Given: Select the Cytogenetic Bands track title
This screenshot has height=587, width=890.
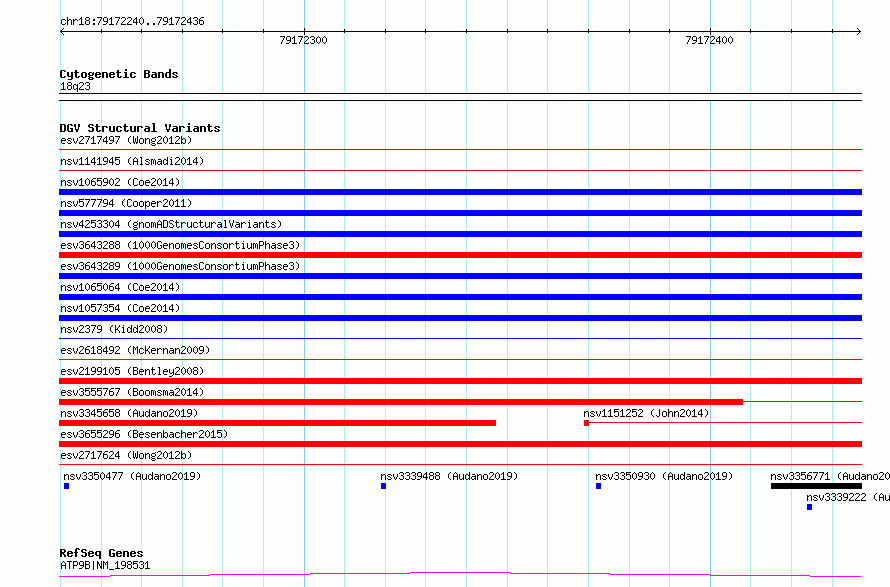Looking at the screenshot, I should [119, 74].
